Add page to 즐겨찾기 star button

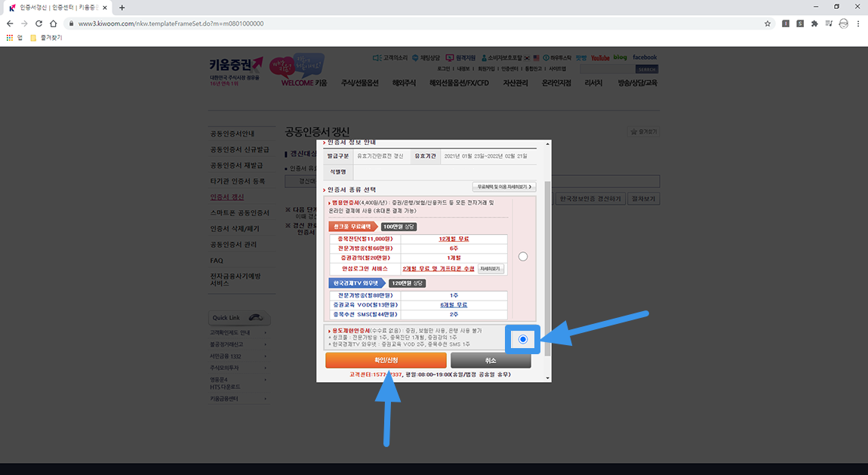643,131
